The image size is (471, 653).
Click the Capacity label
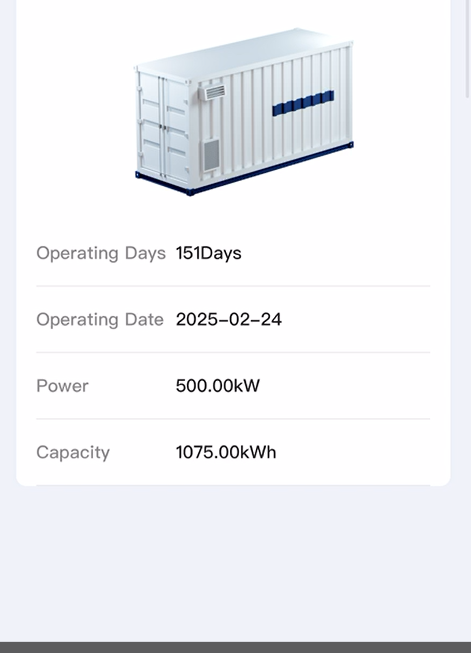(73, 453)
